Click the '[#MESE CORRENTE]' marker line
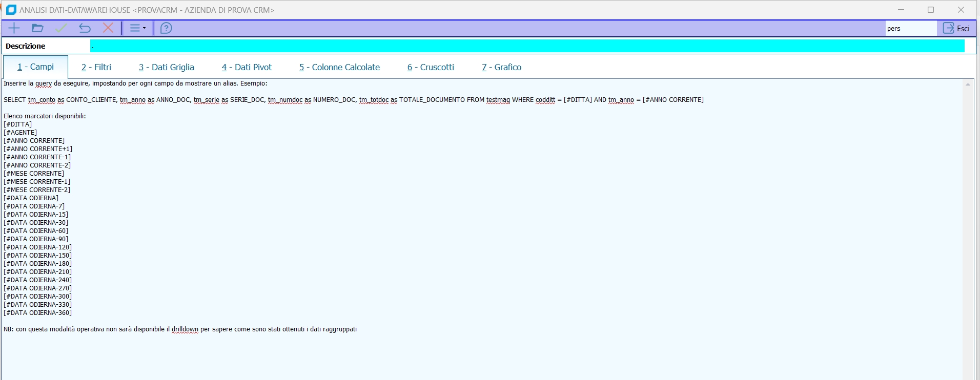 point(34,174)
